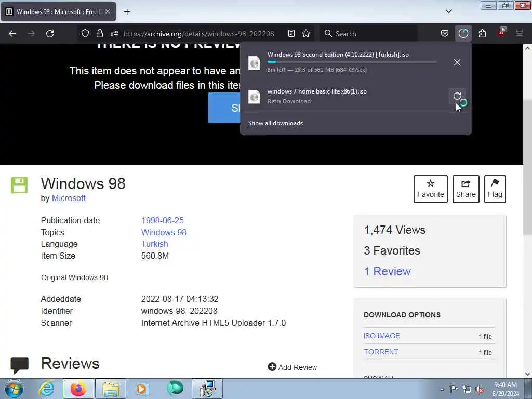This screenshot has width=532, height=399.
Task: Open the ISO IMAGE download option
Action: tap(382, 336)
